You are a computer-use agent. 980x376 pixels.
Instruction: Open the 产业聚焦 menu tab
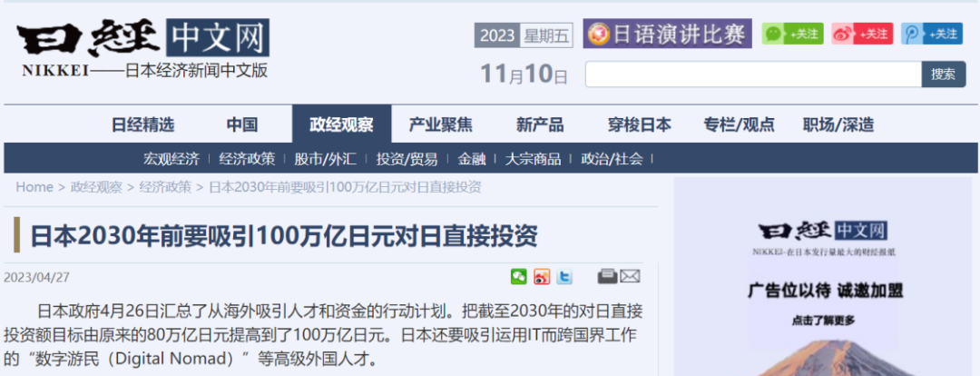point(441,124)
